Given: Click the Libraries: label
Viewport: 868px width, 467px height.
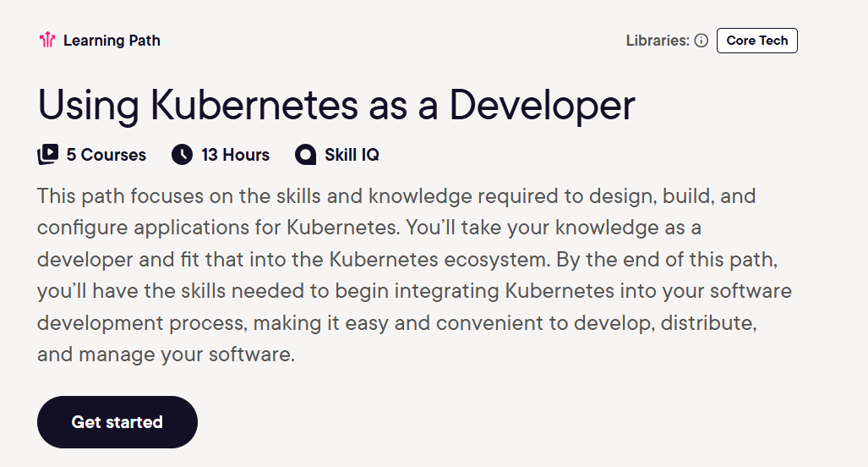Looking at the screenshot, I should point(658,41).
